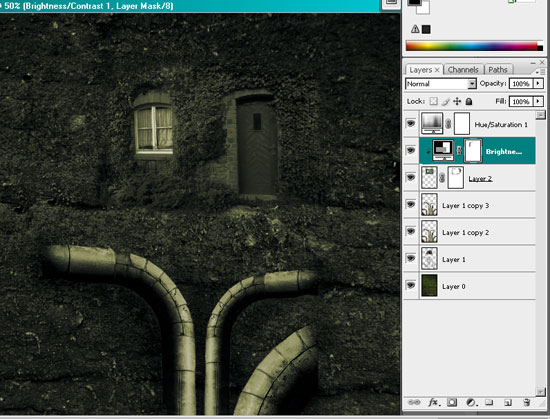Image resolution: width=550 pixels, height=419 pixels.
Task: Click the create new layer icon
Action: click(508, 403)
